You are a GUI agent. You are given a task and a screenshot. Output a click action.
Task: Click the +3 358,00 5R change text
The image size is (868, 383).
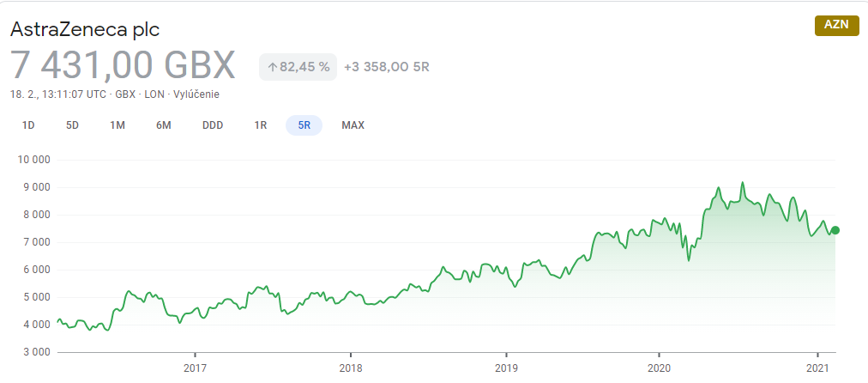point(386,67)
